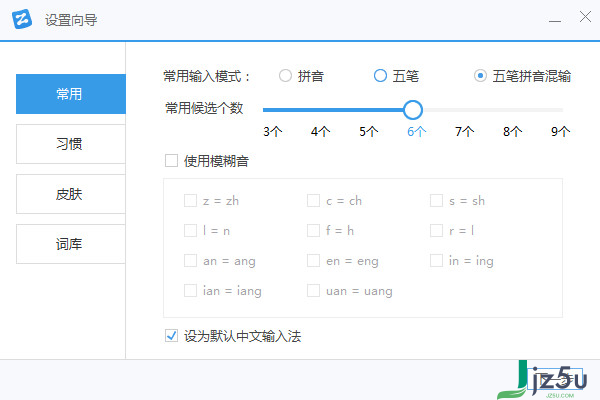Close the 设置向导 window
The height and width of the screenshot is (400, 600).
point(585,17)
